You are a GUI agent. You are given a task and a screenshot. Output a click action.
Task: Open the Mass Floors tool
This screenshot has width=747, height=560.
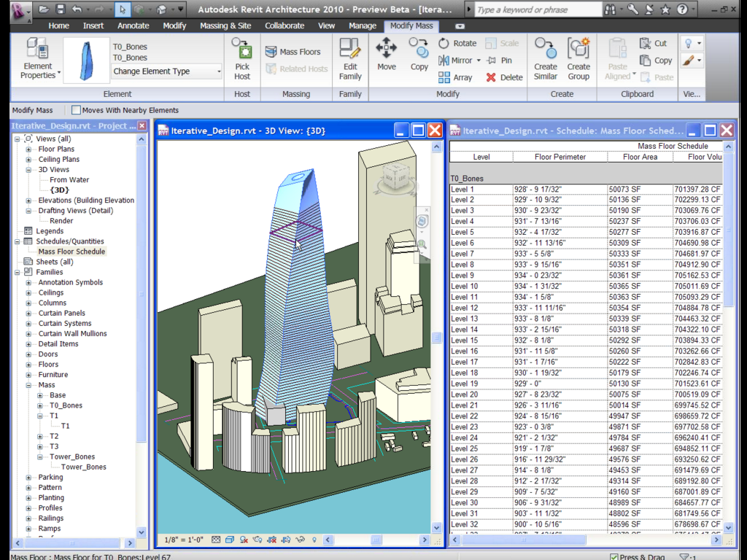(293, 52)
